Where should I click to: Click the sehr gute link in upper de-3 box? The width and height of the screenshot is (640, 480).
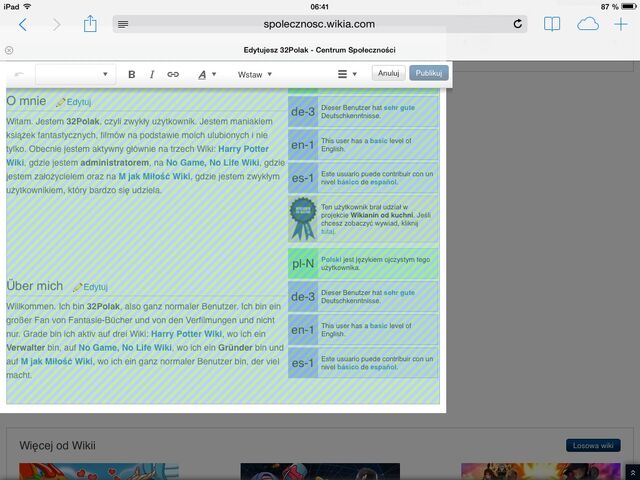[399, 108]
